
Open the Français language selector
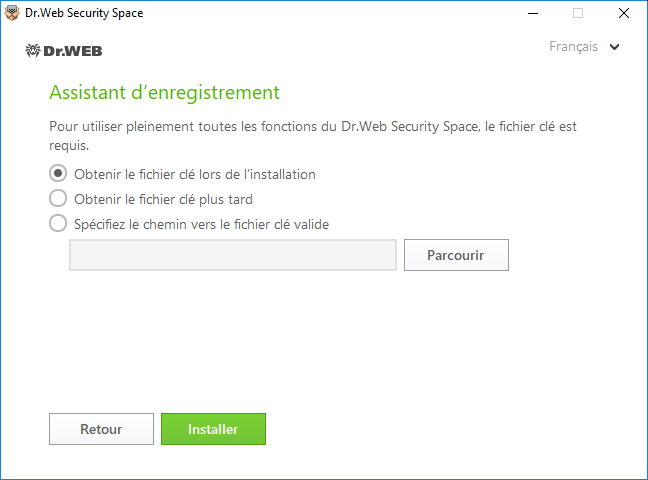[x=584, y=47]
